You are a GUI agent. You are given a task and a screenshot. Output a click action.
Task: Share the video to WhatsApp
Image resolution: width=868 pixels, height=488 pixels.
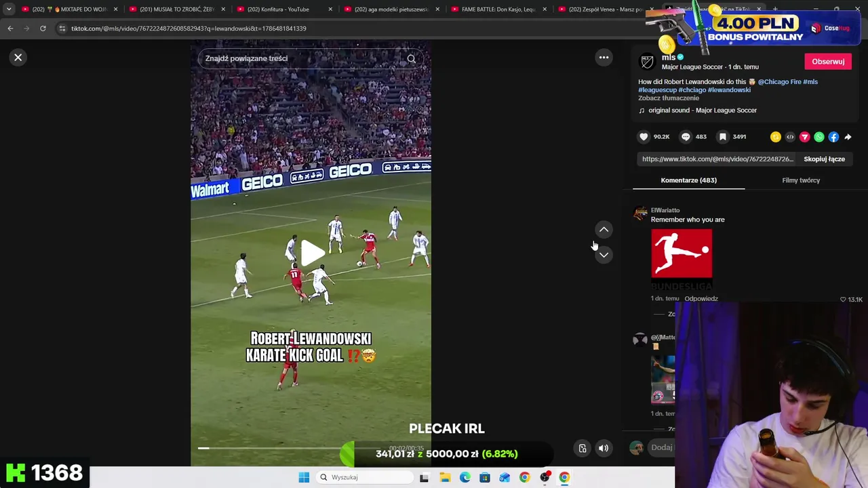819,137
